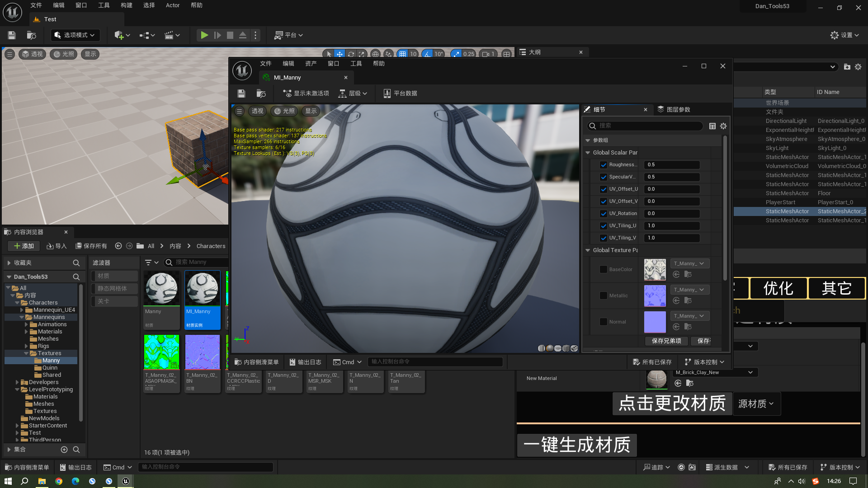868x488 pixels.
Task: Start Play in Editor
Action: point(204,35)
